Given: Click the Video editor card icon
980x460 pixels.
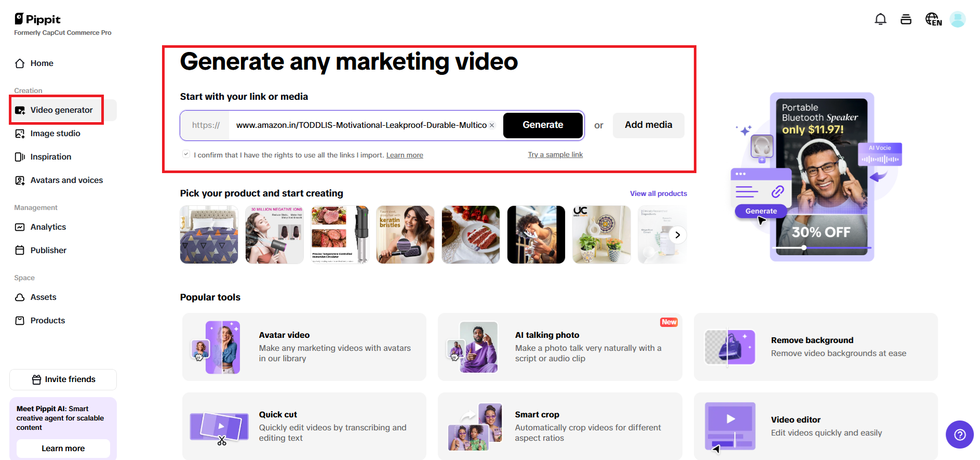Looking at the screenshot, I should click(730, 427).
